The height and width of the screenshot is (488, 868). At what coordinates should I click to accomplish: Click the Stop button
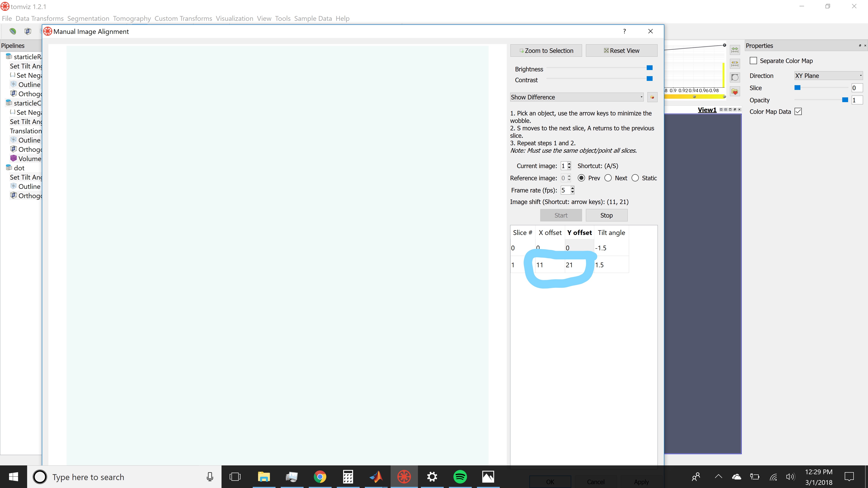click(x=606, y=215)
